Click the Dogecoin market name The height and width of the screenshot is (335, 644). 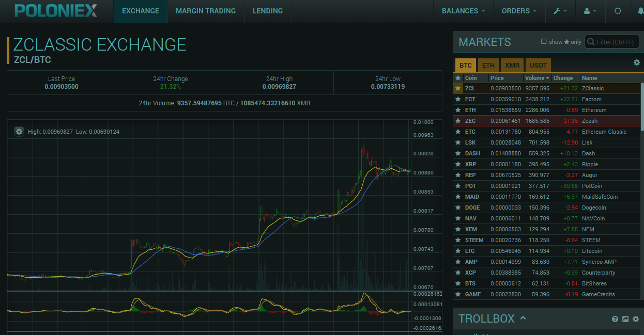click(x=594, y=208)
